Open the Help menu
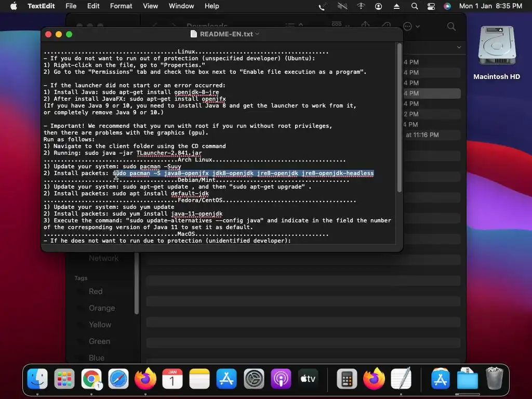The width and height of the screenshot is (532, 399). coord(212,6)
